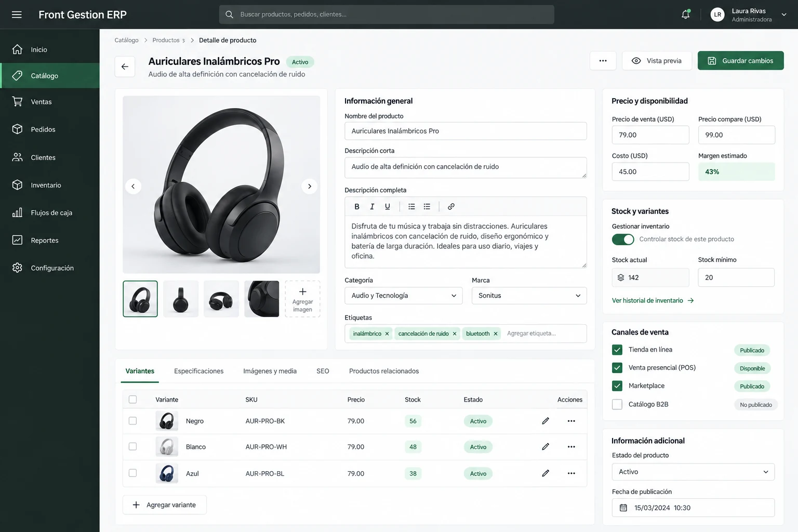Open more actions for Blanco variant
Viewport: 798px width, 532px height.
(x=571, y=447)
